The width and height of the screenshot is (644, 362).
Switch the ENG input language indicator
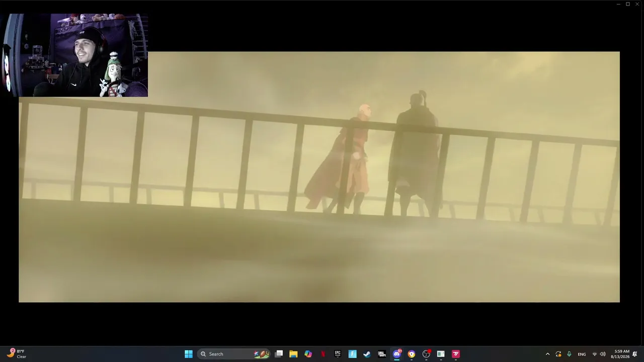coord(582,354)
